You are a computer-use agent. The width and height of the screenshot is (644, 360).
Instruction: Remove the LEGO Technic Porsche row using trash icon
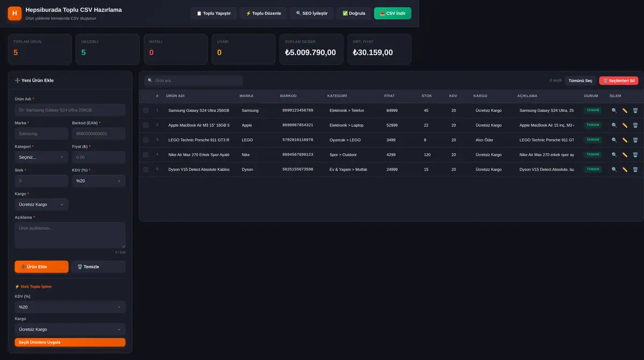(635, 140)
